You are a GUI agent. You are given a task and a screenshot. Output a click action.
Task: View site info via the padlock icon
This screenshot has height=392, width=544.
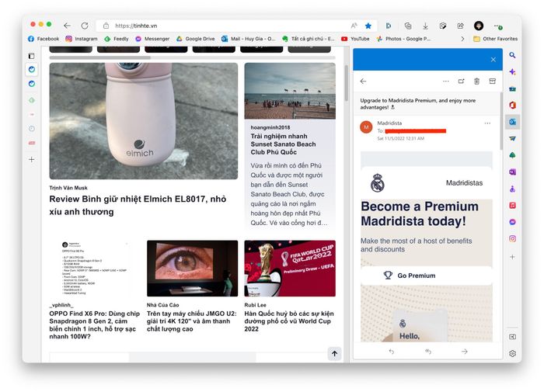(x=106, y=26)
